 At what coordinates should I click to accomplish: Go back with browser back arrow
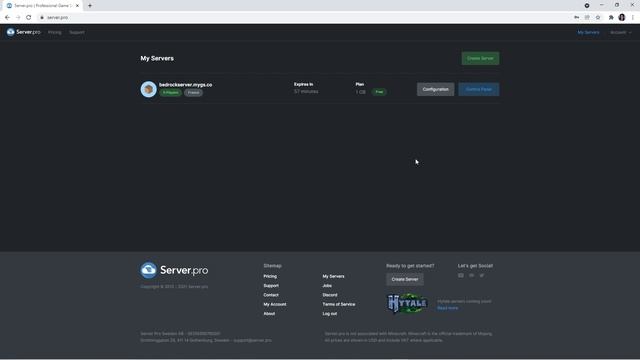[x=7, y=18]
